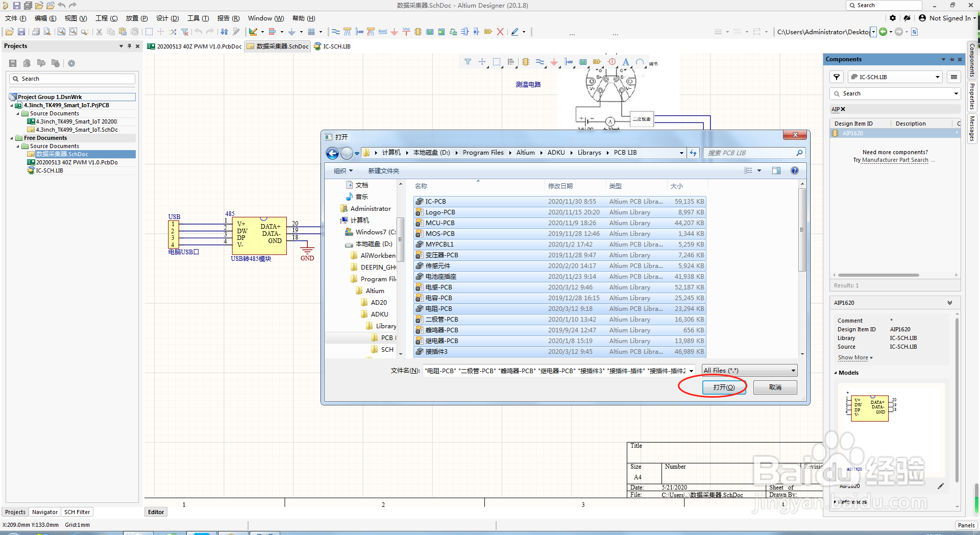Select the MCU-PCB file in the list
980x535 pixels.
pos(559,223)
